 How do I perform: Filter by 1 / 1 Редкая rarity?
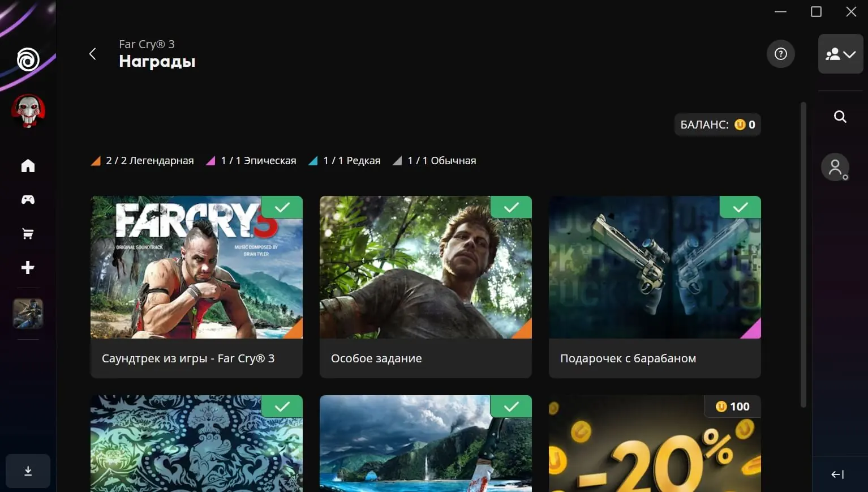click(345, 161)
